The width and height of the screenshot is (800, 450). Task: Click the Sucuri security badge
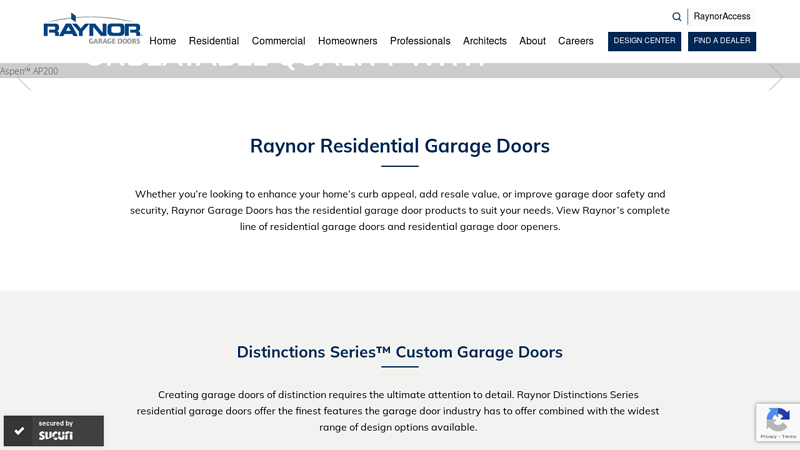coord(54,431)
